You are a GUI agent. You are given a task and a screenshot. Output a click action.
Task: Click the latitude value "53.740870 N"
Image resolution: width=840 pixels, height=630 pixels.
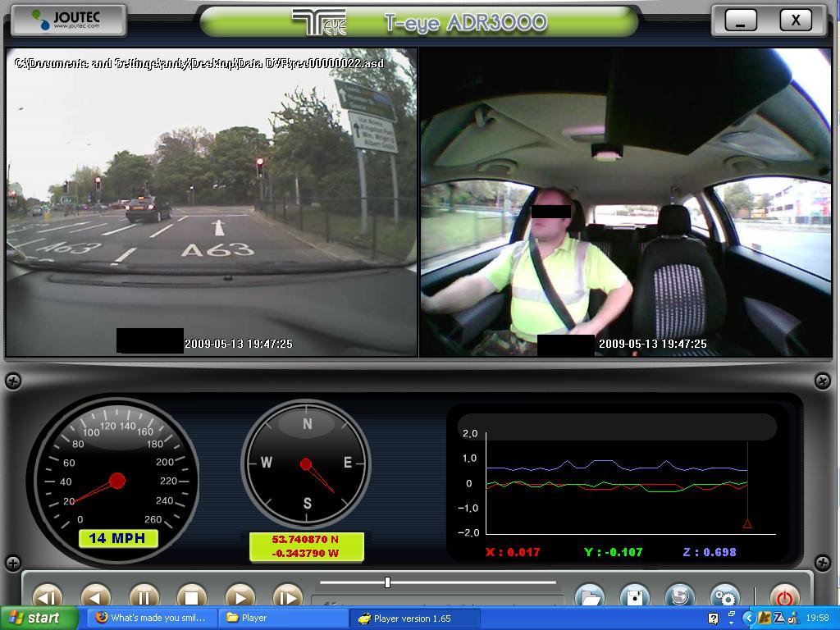(305, 540)
